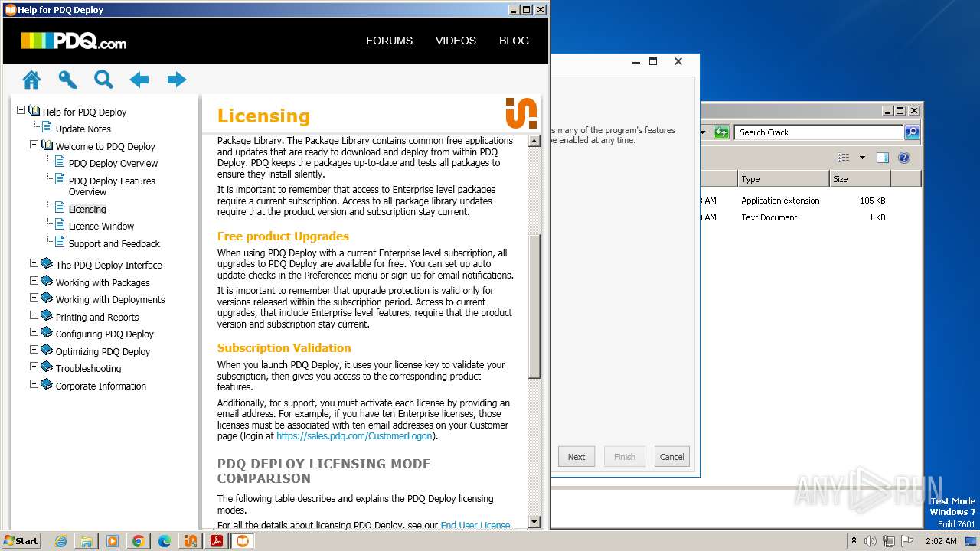Expand Working with Deployments node
The width and height of the screenshot is (980, 551).
pyautogui.click(x=34, y=298)
